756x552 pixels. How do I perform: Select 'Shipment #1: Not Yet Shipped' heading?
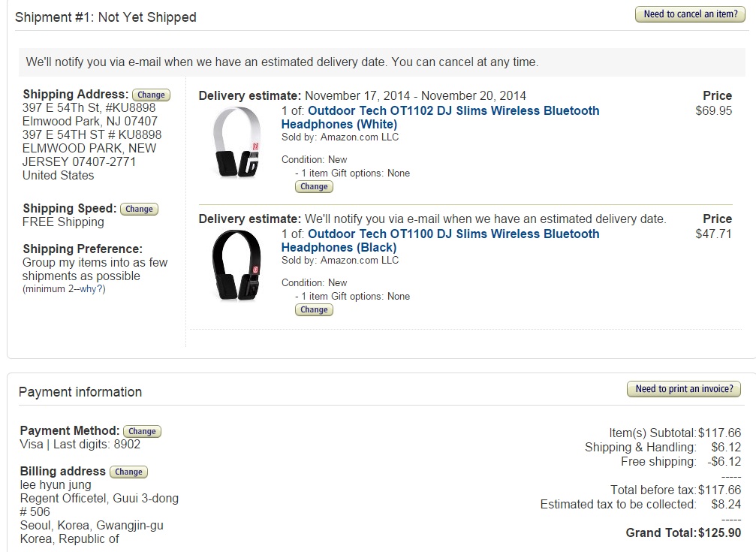pos(106,17)
